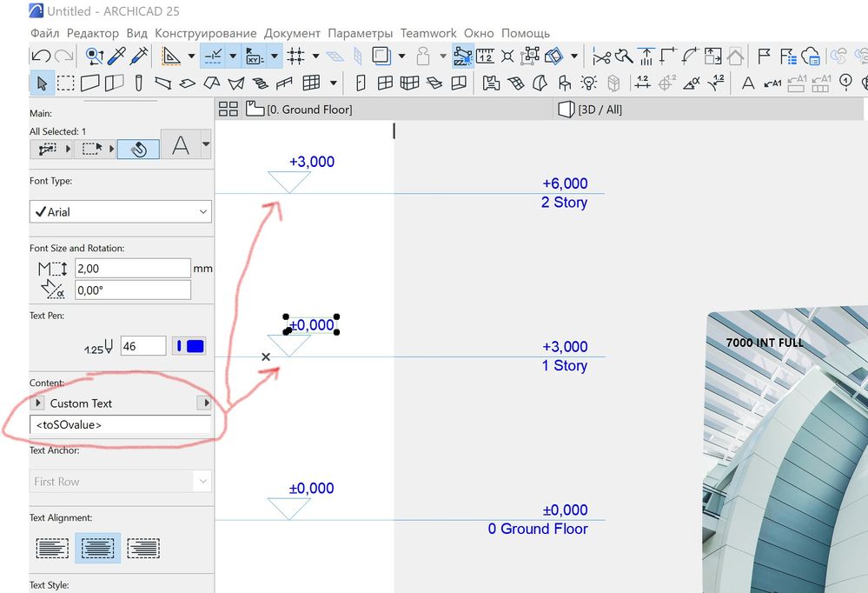
Task: Select the Slab tool
Action: pyautogui.click(x=187, y=83)
